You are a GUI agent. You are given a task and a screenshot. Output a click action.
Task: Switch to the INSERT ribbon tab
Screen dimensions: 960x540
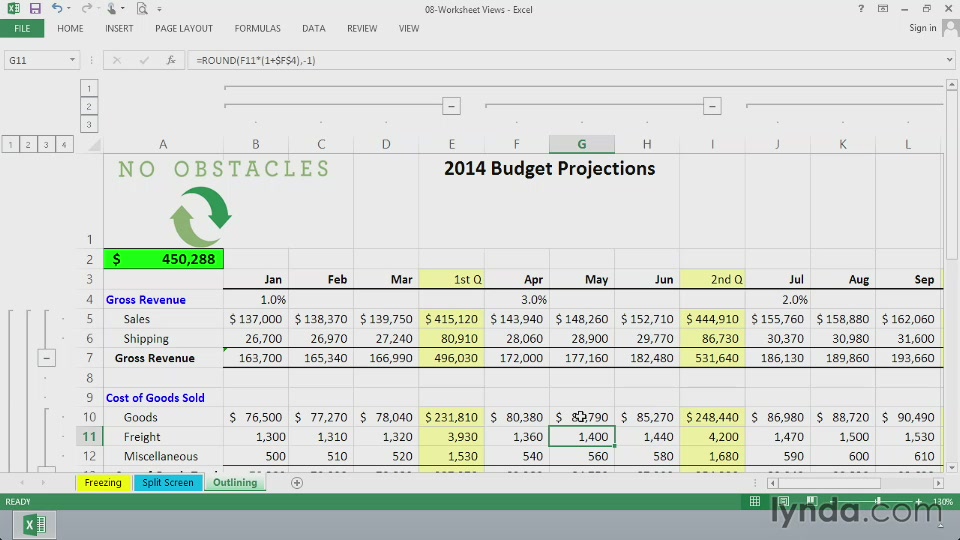coord(119,29)
